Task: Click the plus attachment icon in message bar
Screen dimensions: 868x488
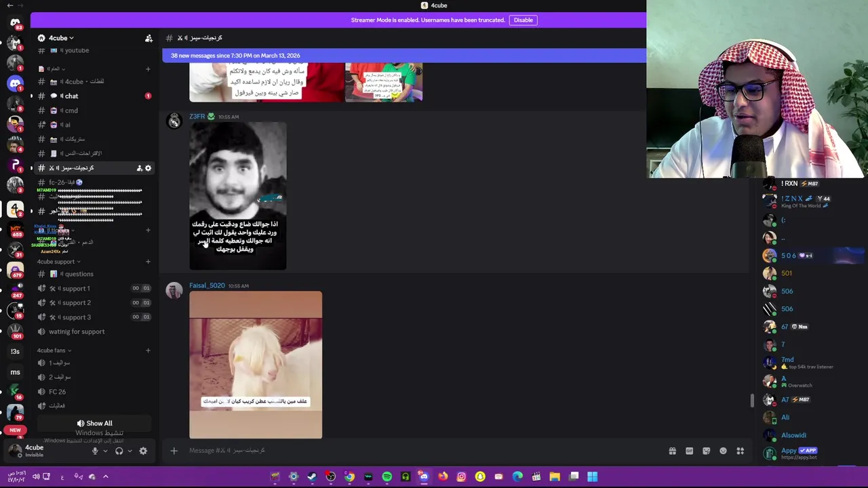Action: click(x=174, y=451)
